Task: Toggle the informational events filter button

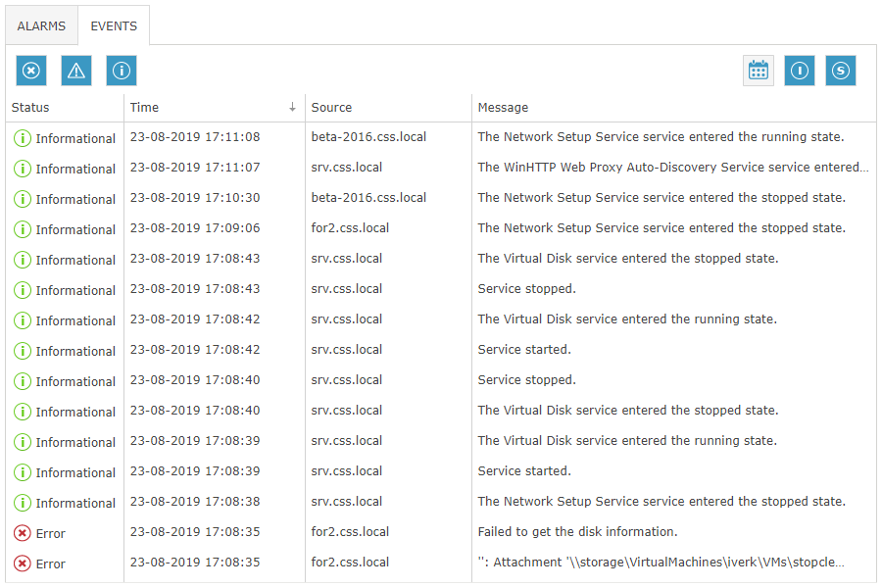Action: [122, 71]
